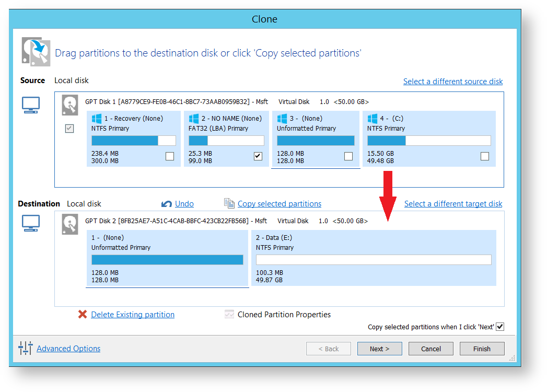The image size is (547, 392).
Task: Click the Clone wizard header icon
Action: pyautogui.click(x=36, y=52)
